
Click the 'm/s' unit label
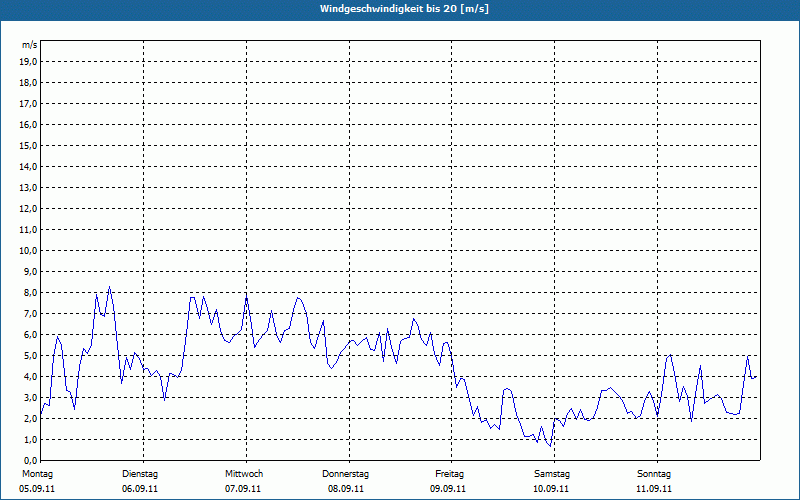(x=30, y=45)
